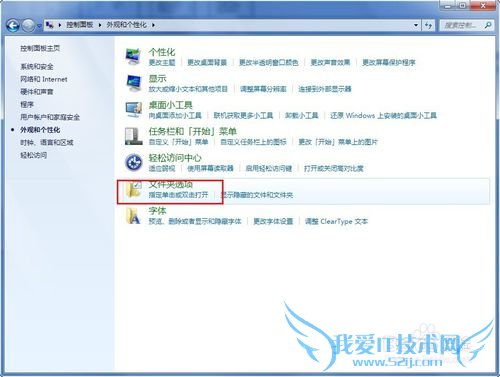This screenshot has width=500, height=377.
Task: Click 更改「开始」菜单上的图片 link
Action: [x=338, y=142]
